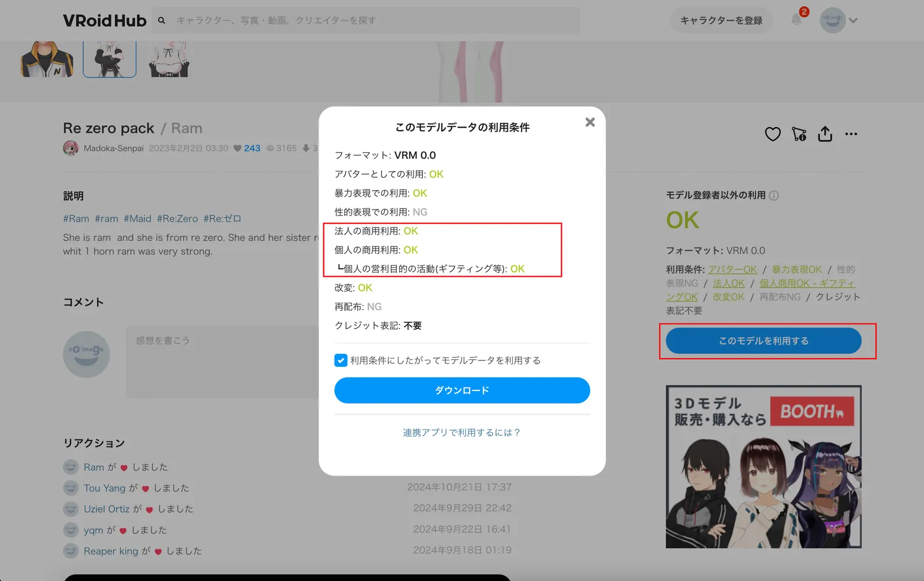Screen dimensions: 924x581
Task: Like the model with heart icon
Action: coord(773,134)
